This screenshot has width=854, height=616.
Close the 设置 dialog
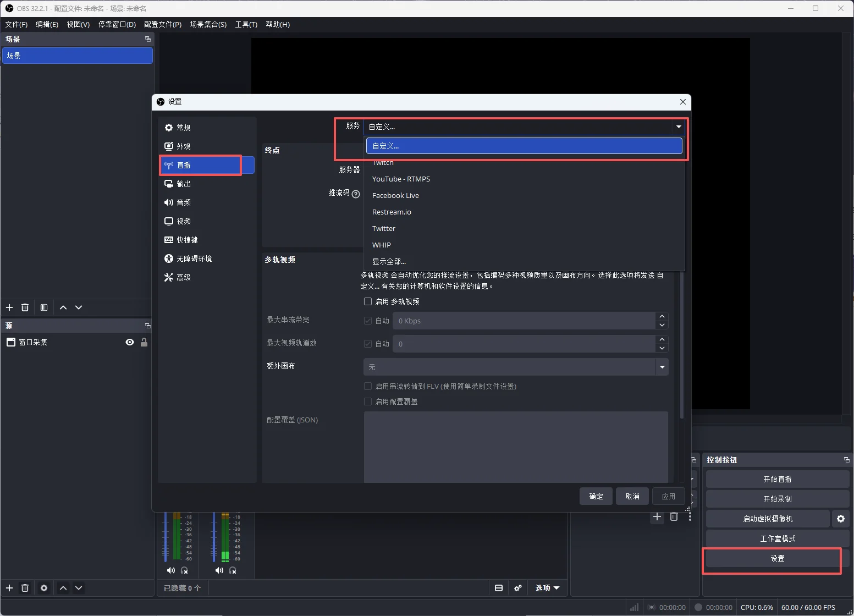[x=683, y=102]
